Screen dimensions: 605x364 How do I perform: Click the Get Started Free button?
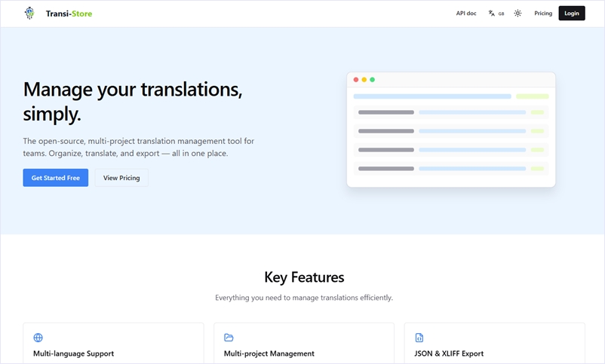(55, 178)
